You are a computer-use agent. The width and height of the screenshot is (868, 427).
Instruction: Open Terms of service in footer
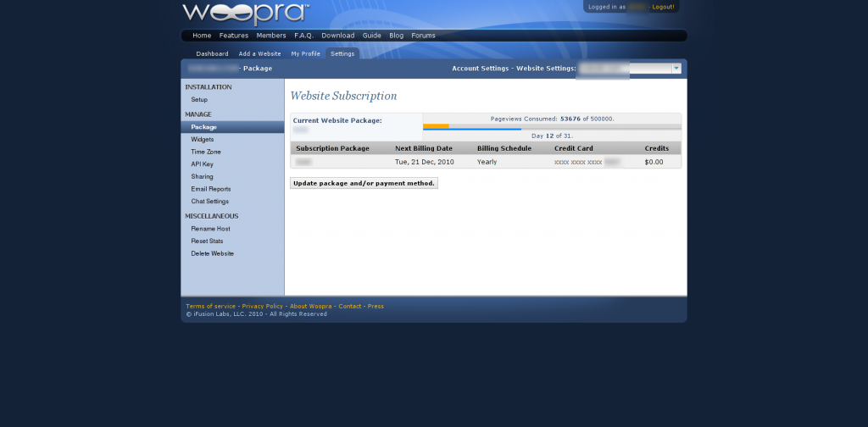(210, 307)
